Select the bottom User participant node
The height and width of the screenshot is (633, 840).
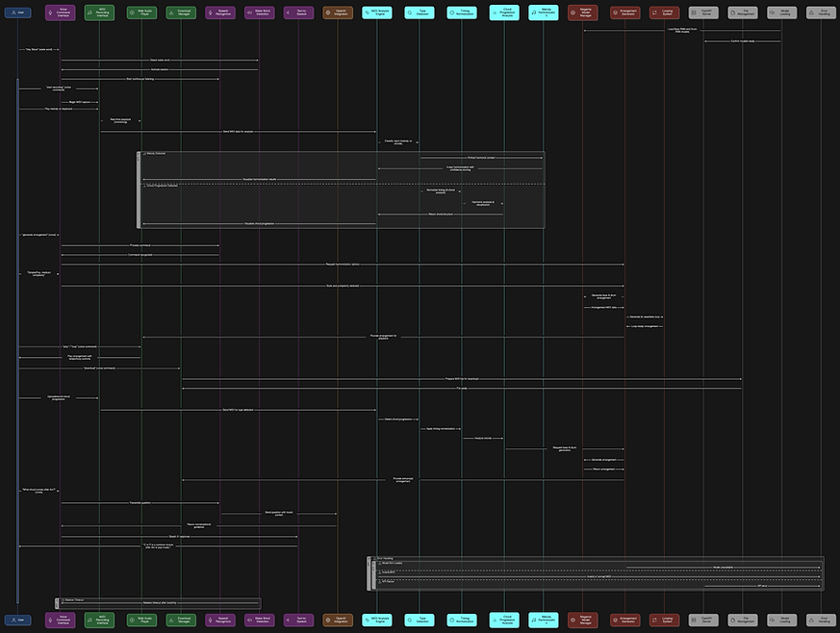click(x=17, y=620)
